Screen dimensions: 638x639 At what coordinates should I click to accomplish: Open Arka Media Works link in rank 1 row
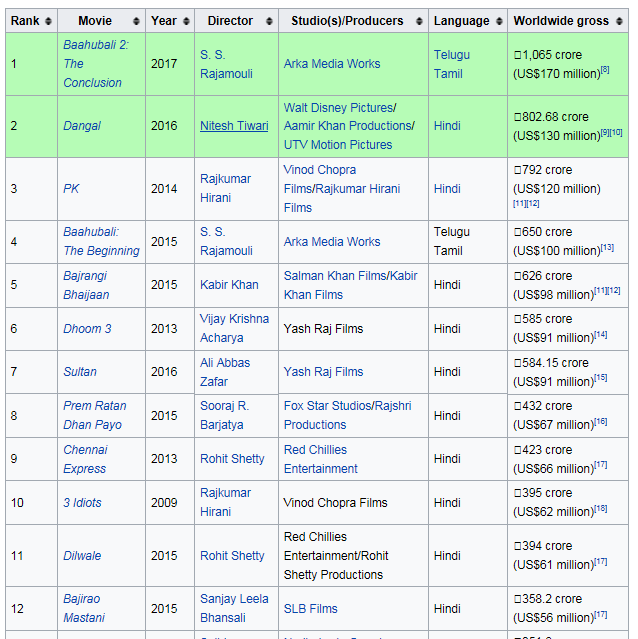coord(332,64)
